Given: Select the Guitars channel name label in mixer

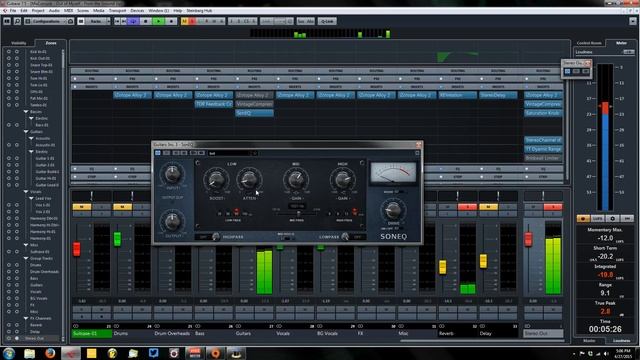Looking at the screenshot, I should [243, 333].
